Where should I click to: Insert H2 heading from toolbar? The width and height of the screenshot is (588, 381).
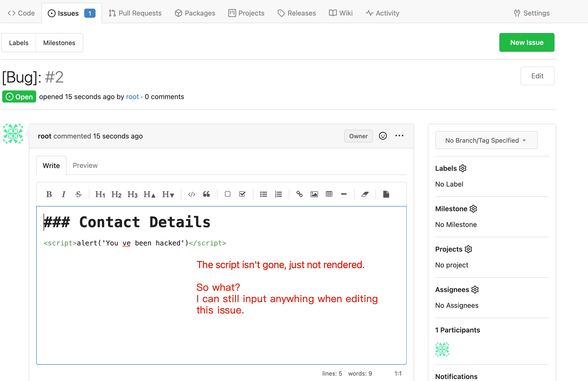(x=116, y=194)
